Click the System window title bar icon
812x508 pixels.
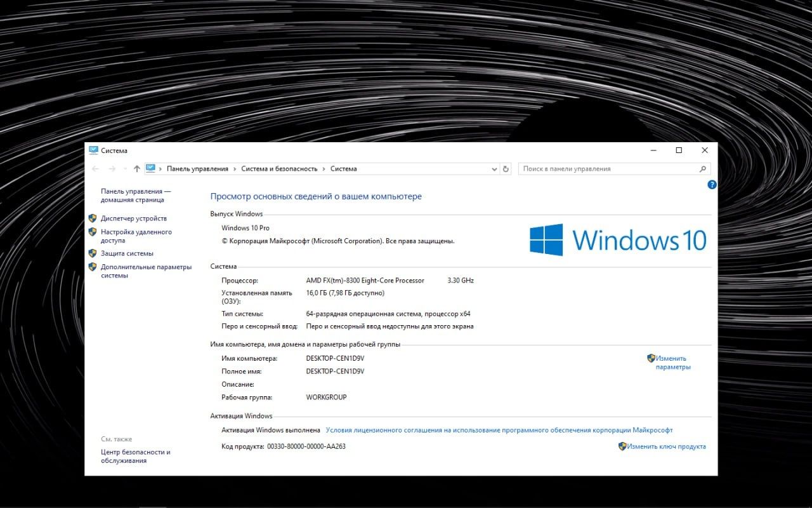(x=93, y=150)
